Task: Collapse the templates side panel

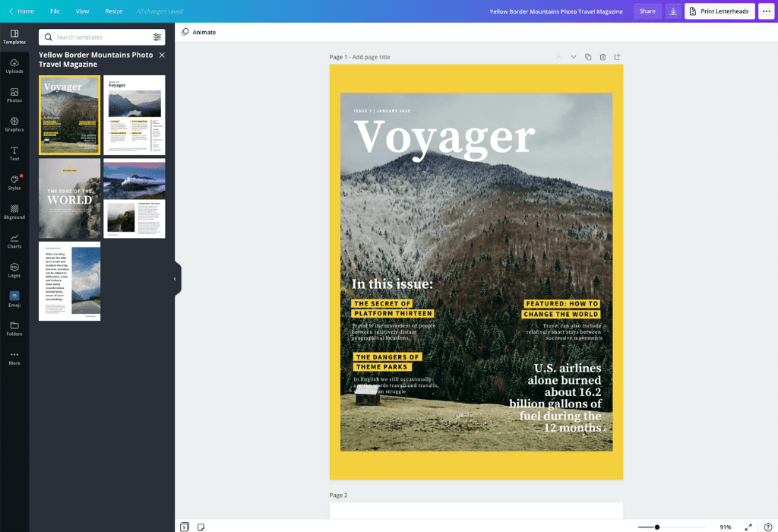Action: [x=176, y=279]
